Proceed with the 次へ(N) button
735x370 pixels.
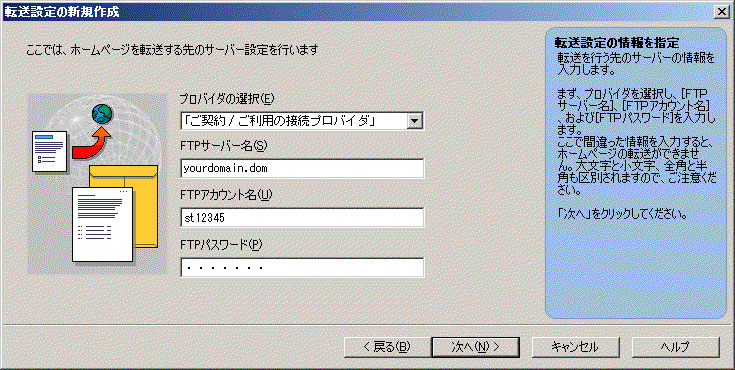point(475,347)
